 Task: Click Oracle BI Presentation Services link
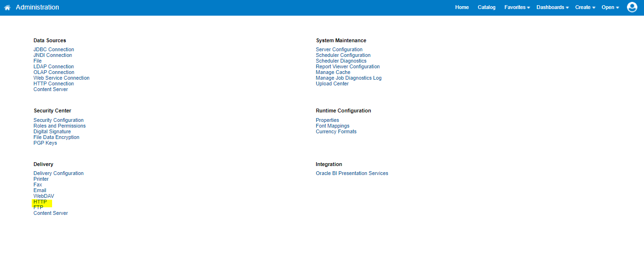tap(352, 173)
